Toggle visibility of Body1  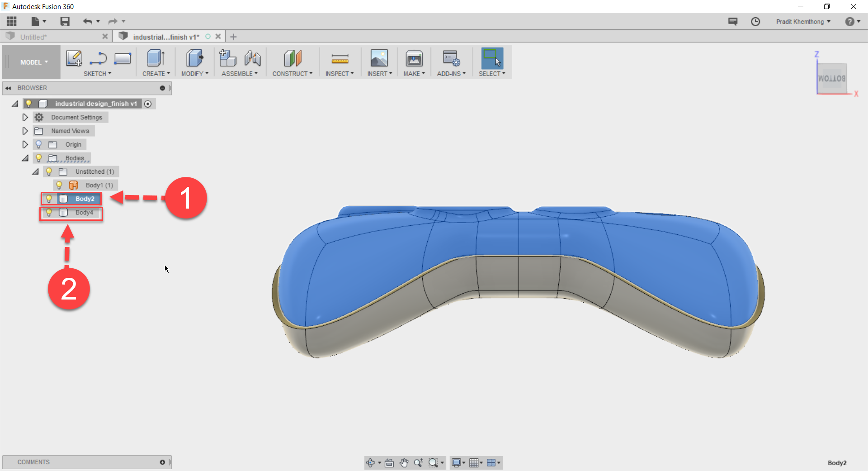[x=59, y=185]
